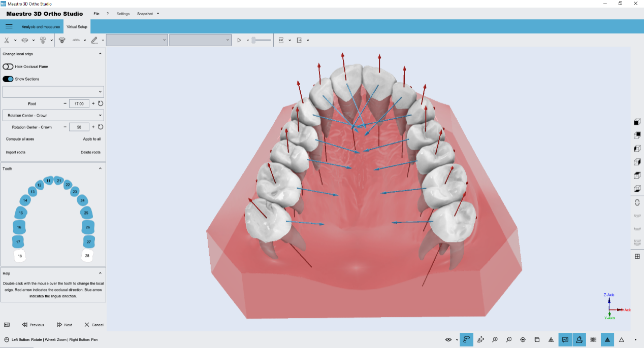Viewport: 644px width, 348px height.
Task: Open the second gray toolbar combo box
Action: coord(200,40)
